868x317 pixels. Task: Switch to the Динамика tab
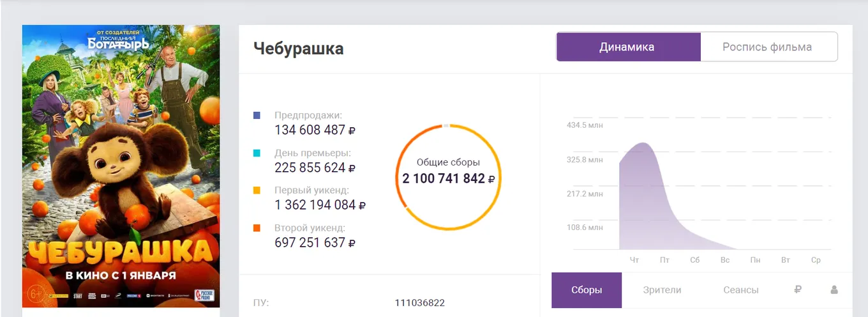(x=628, y=47)
